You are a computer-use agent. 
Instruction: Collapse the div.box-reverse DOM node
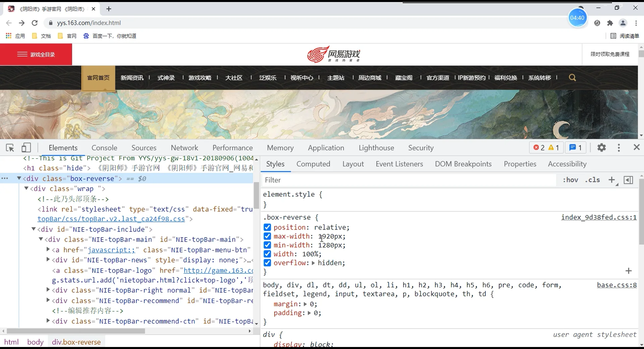click(19, 179)
